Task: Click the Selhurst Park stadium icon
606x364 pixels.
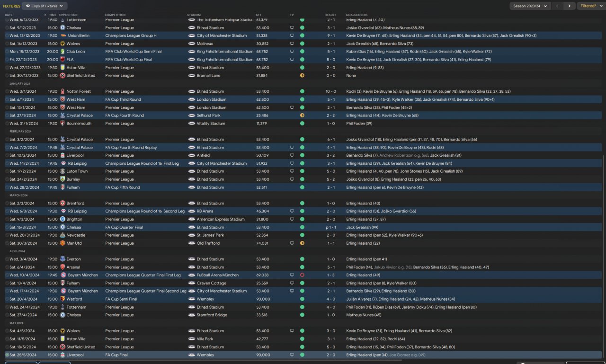Action: point(191,115)
